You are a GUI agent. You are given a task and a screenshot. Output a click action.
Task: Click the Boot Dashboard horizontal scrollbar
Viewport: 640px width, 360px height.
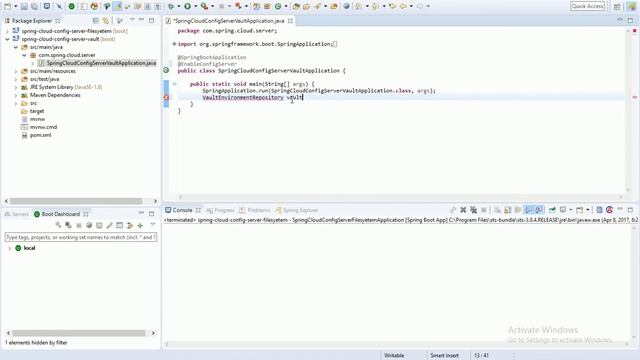pyautogui.click(x=78, y=333)
